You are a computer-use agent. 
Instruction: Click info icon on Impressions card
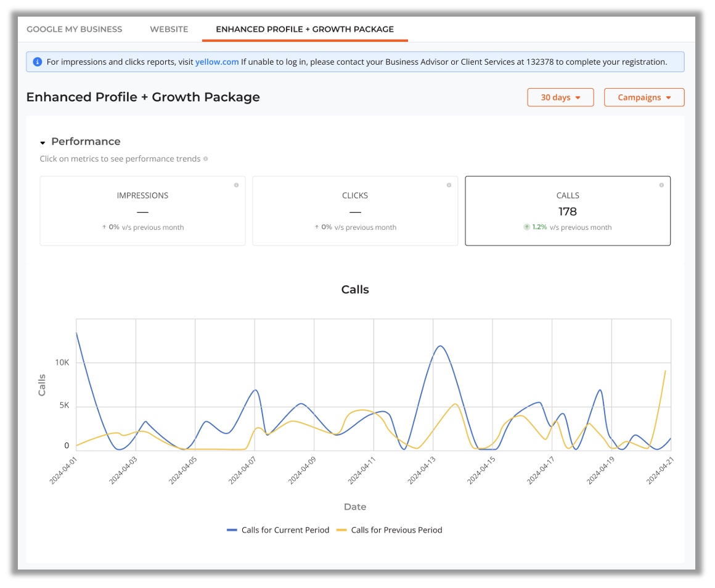[236, 185]
